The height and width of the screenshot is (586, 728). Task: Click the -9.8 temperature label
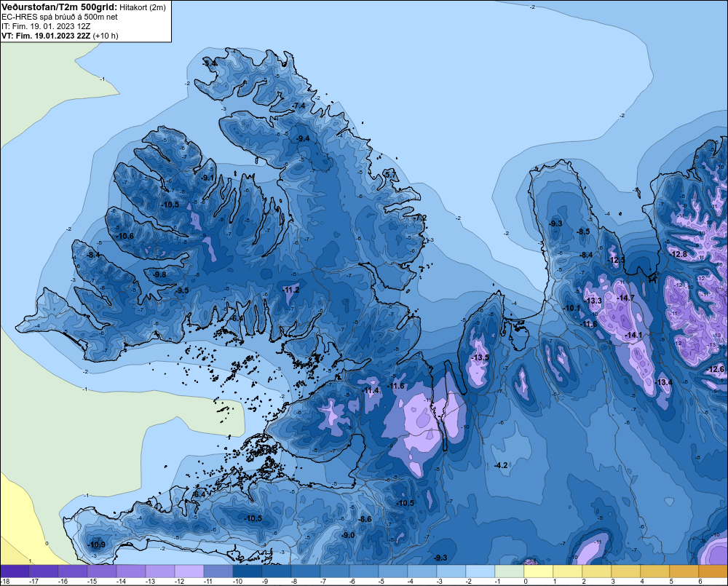point(159,274)
